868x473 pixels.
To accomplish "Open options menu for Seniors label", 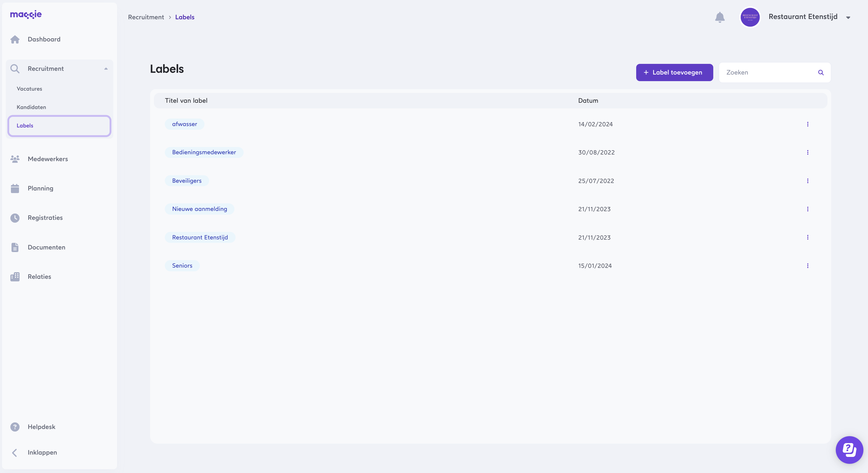I will pos(807,266).
